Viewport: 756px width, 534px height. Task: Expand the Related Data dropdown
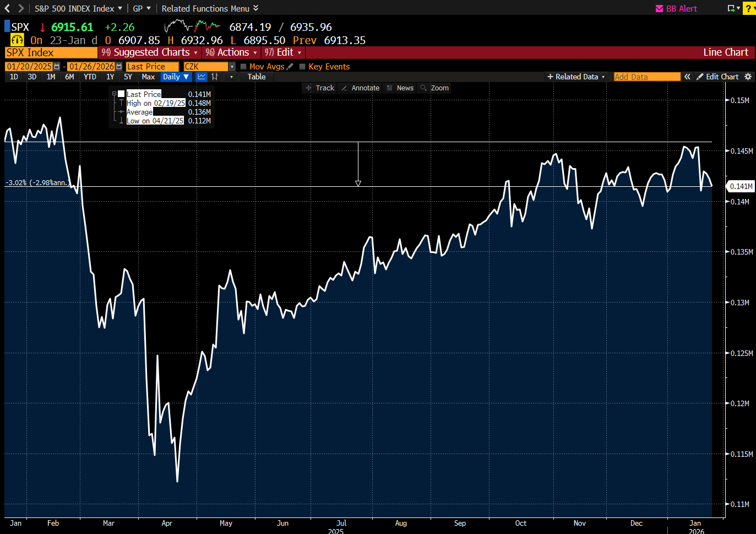[x=576, y=77]
